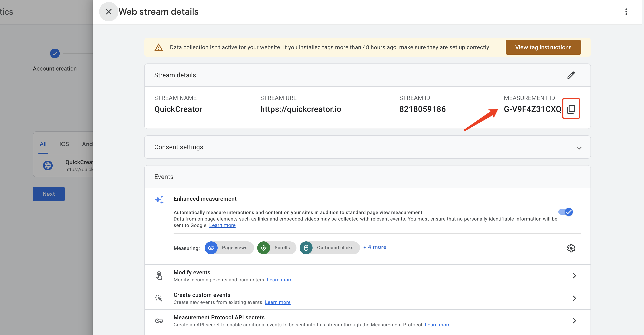
Task: Click the Next button in background page
Action: tap(49, 194)
